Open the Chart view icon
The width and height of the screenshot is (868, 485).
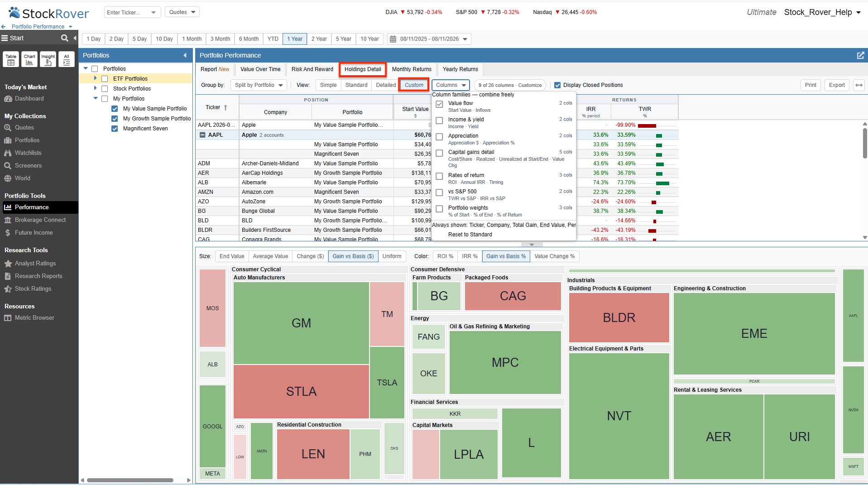[x=29, y=59]
